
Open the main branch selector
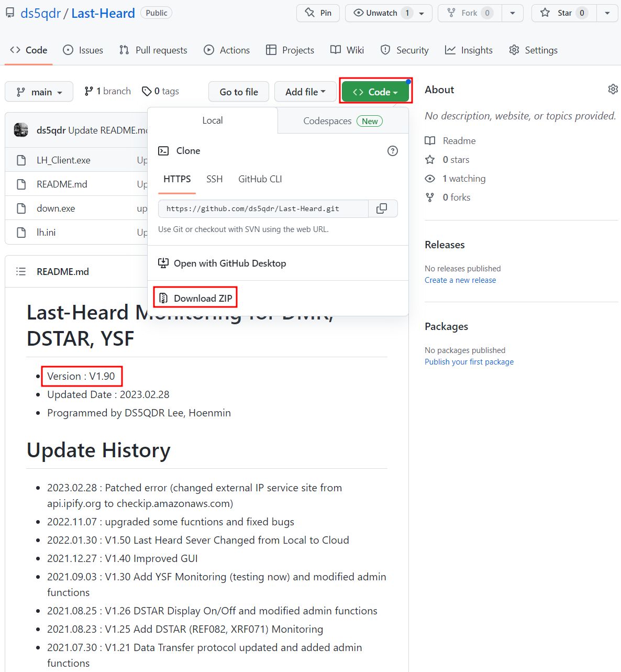39,92
